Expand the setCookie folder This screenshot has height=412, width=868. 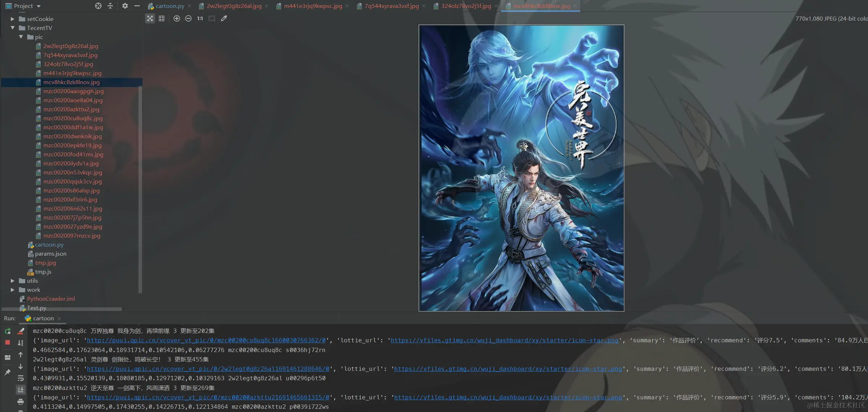tap(13, 19)
